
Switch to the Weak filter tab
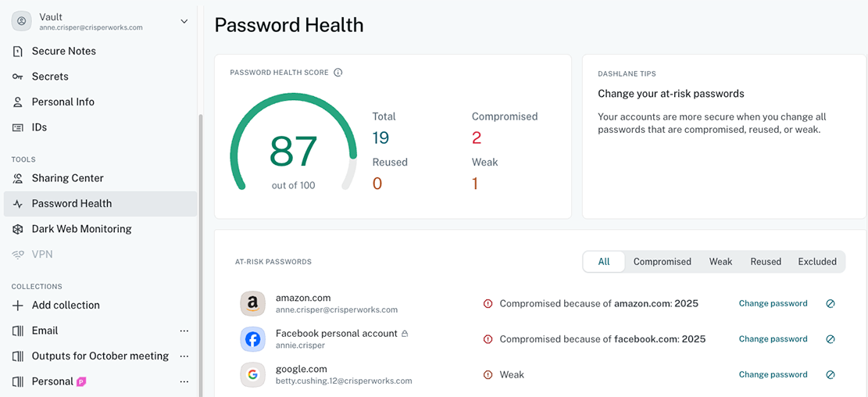[721, 261]
